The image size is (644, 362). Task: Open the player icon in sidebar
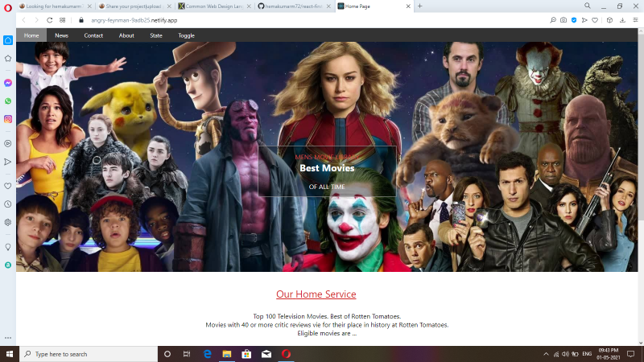(x=8, y=144)
